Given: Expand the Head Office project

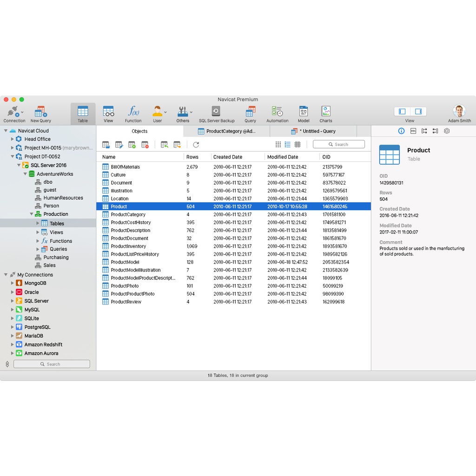Looking at the screenshot, I should tap(13, 139).
